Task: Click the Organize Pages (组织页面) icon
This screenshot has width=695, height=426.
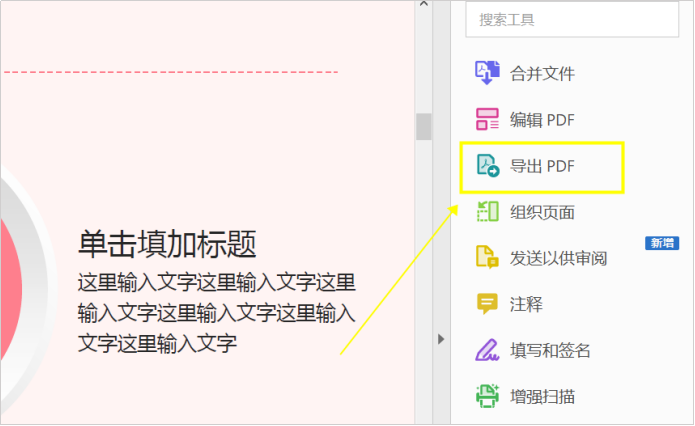Action: 488,211
